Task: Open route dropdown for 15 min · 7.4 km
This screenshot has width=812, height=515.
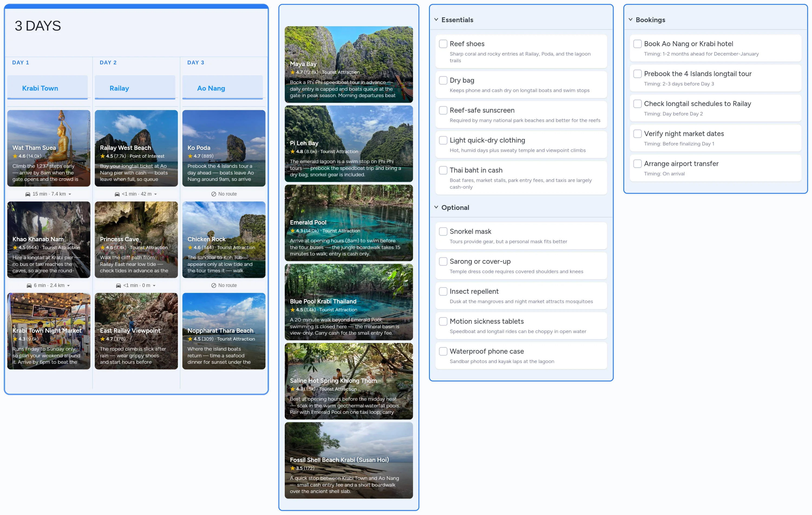Action: [70, 194]
